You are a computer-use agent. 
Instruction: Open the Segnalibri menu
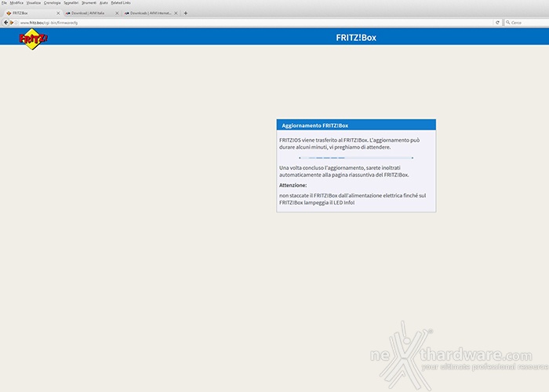[71, 3]
